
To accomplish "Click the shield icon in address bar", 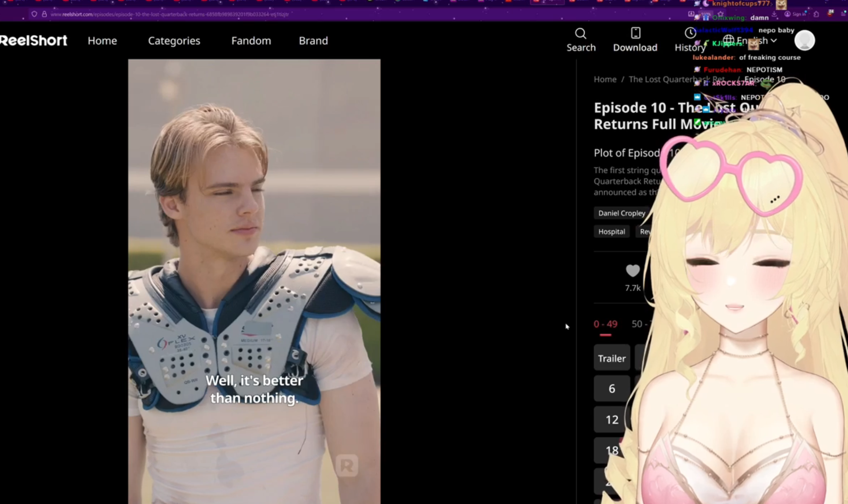I will tap(34, 14).
